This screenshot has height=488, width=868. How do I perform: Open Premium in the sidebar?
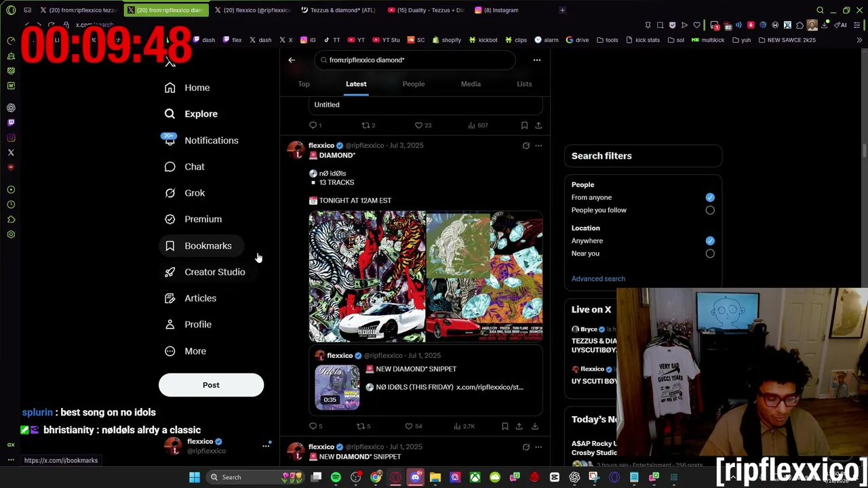coord(194,219)
